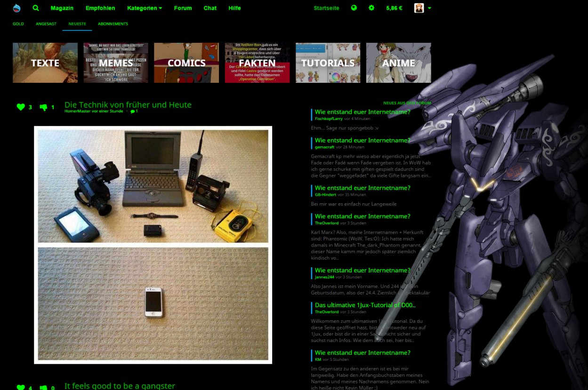This screenshot has height=390, width=588.
Task: Switch to the Gold tab
Action: coord(18,24)
